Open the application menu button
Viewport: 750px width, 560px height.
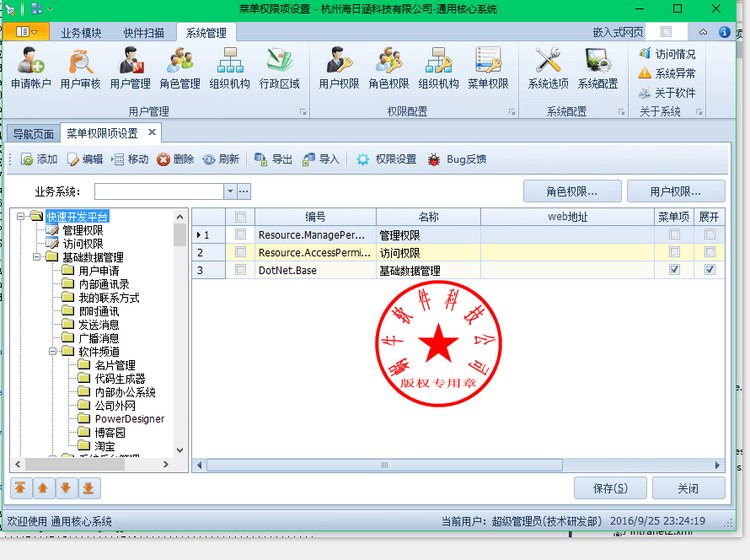pos(26,32)
